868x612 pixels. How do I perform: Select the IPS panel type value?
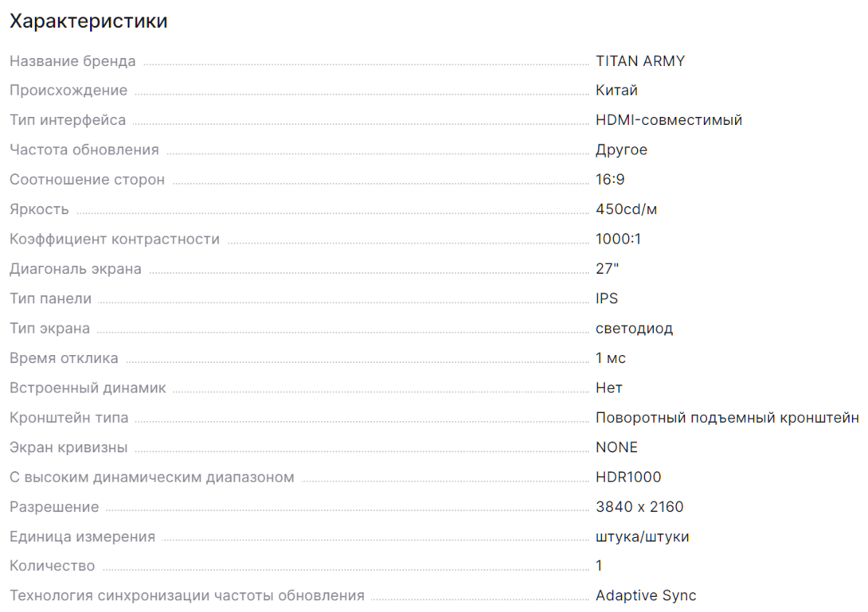pos(607,298)
